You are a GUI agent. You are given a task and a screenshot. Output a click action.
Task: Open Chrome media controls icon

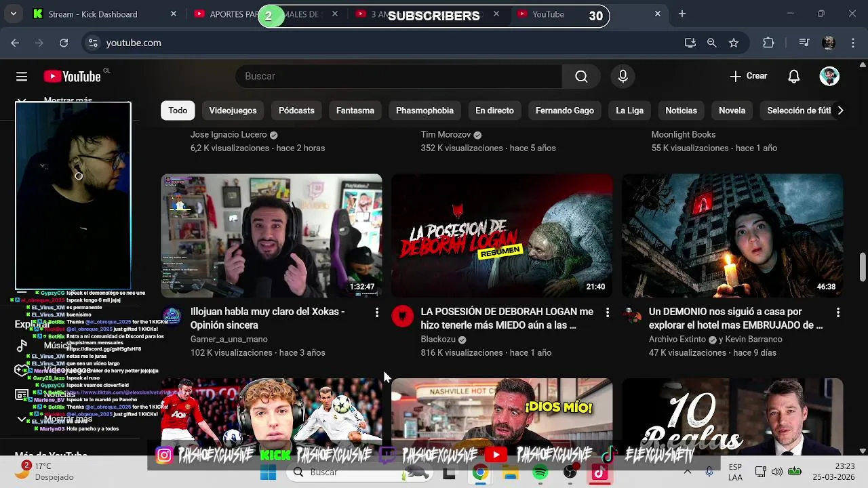[x=804, y=43]
